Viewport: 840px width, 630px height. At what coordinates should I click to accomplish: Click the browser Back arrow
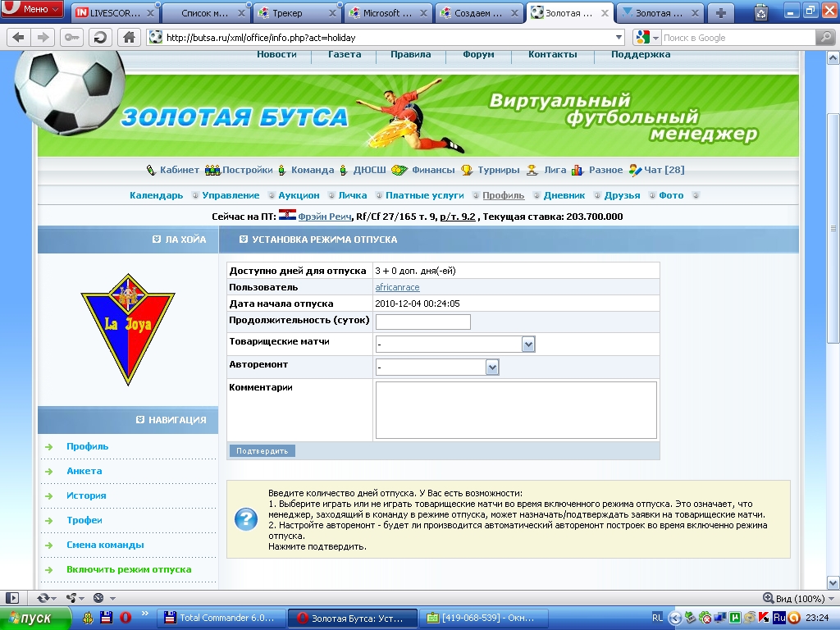(x=19, y=37)
